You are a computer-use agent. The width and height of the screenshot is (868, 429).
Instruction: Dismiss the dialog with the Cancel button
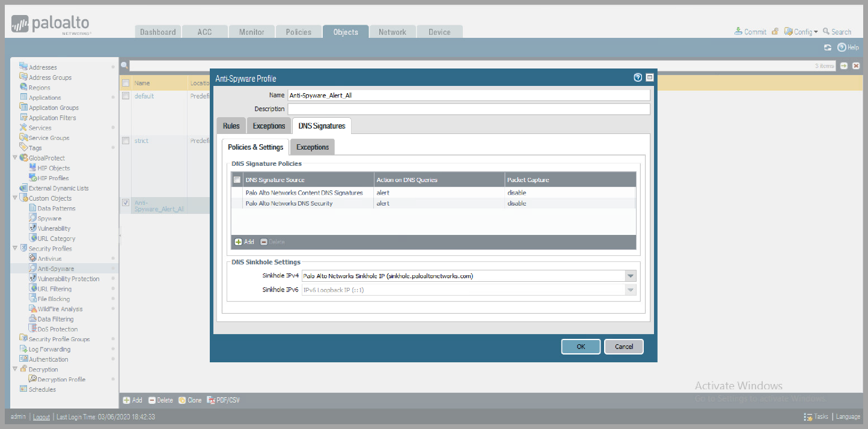[624, 347]
